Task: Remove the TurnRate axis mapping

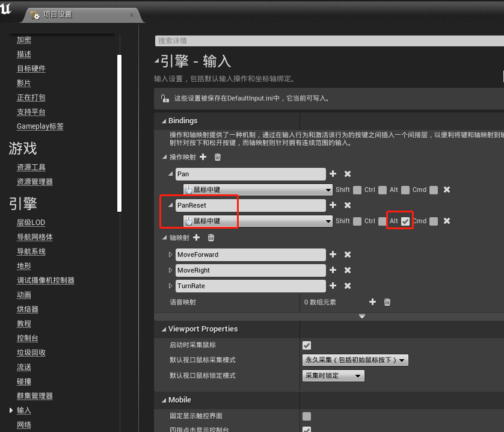Action: pos(348,286)
